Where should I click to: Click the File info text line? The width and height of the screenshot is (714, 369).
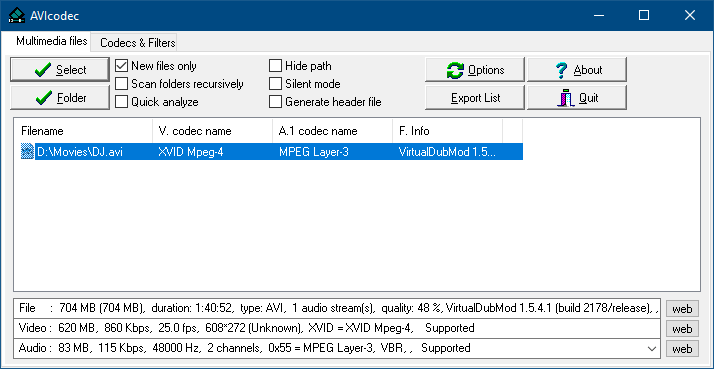click(337, 308)
